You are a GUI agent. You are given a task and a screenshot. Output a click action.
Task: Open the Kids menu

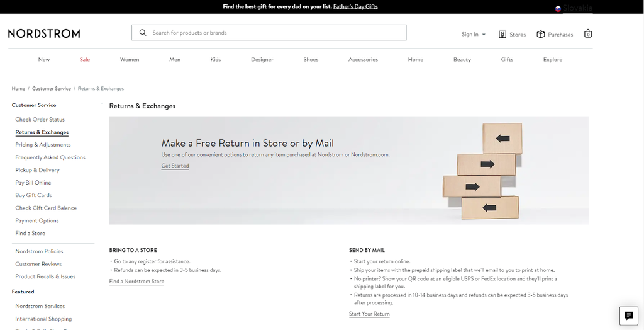click(x=216, y=59)
